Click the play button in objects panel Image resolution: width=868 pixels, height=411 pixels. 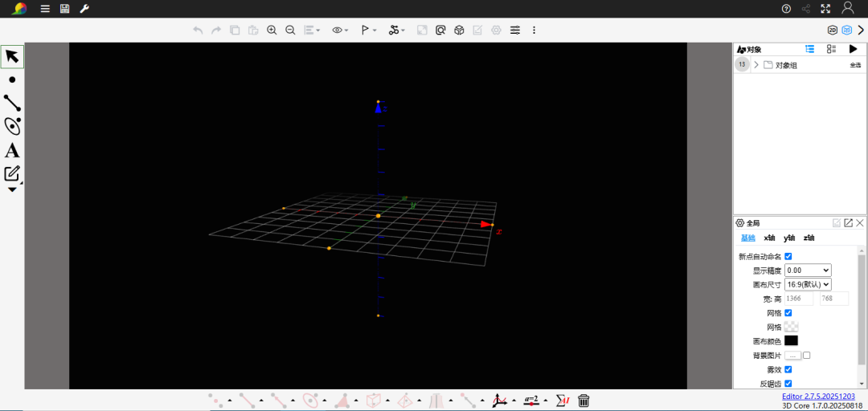tap(853, 49)
